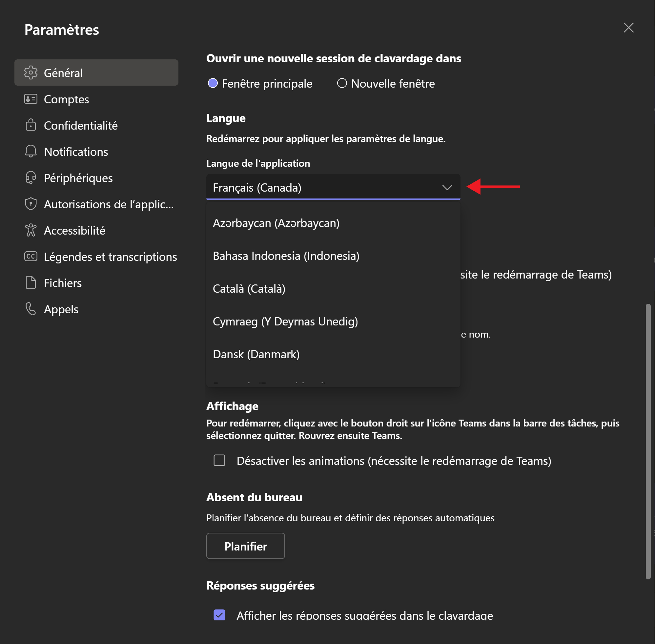Select Cymraeg (Y Deyrnas Unedig) language
655x644 pixels.
(285, 322)
